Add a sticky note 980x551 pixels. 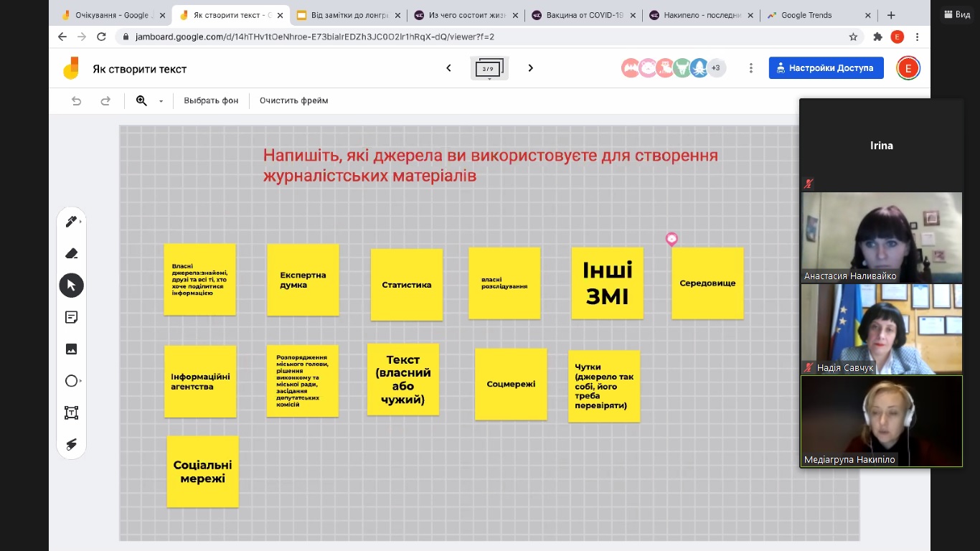pyautogui.click(x=71, y=317)
